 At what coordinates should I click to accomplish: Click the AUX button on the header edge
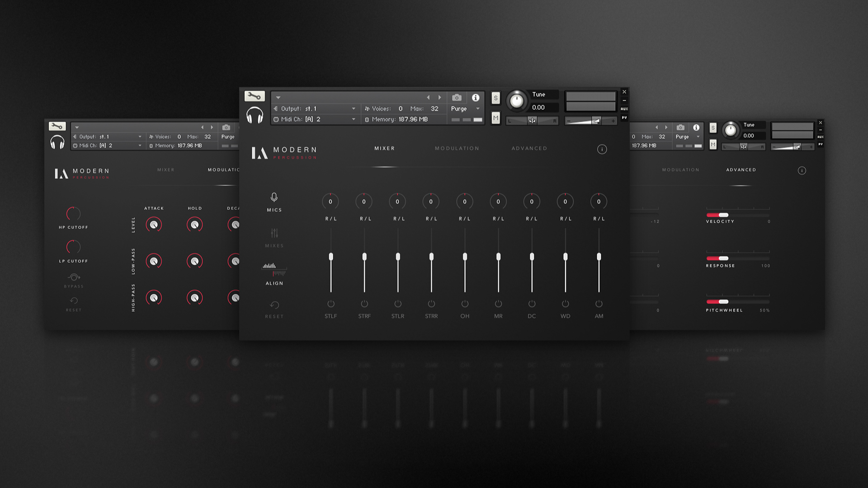(624, 108)
